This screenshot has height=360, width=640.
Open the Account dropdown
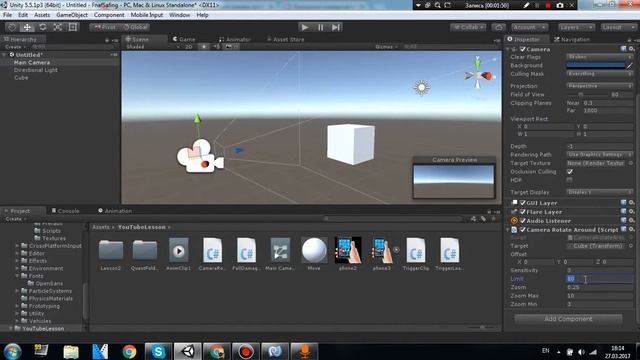click(529, 27)
